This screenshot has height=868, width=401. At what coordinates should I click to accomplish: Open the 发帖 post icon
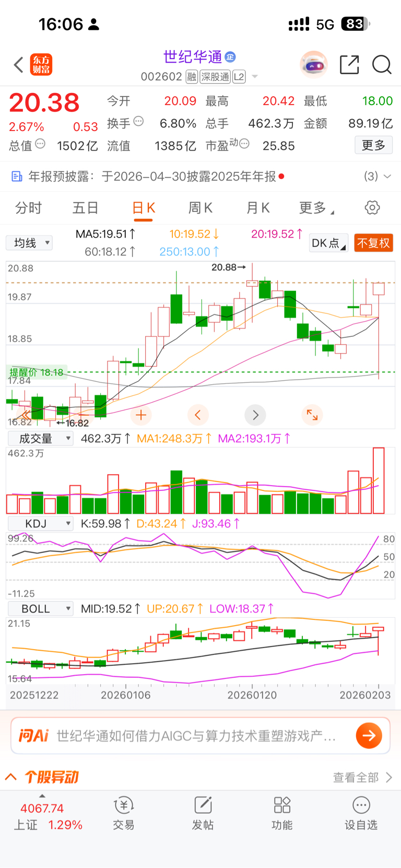(x=203, y=813)
